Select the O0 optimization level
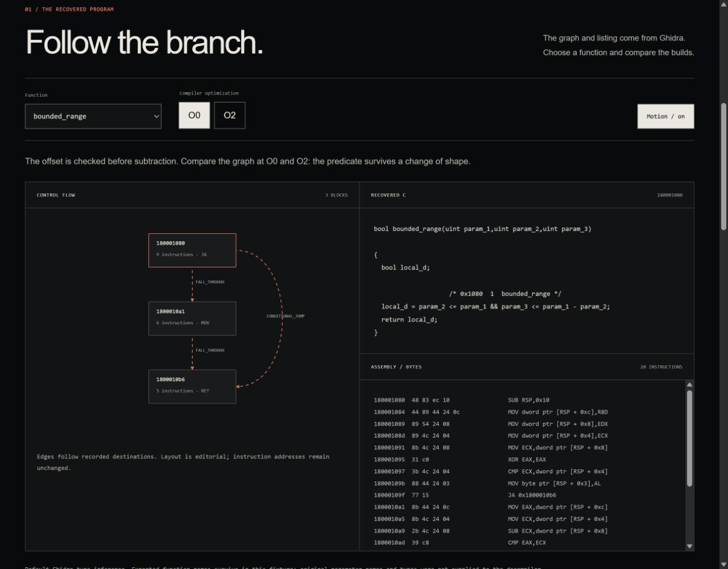Screen dimensions: 728x569 point(195,115)
